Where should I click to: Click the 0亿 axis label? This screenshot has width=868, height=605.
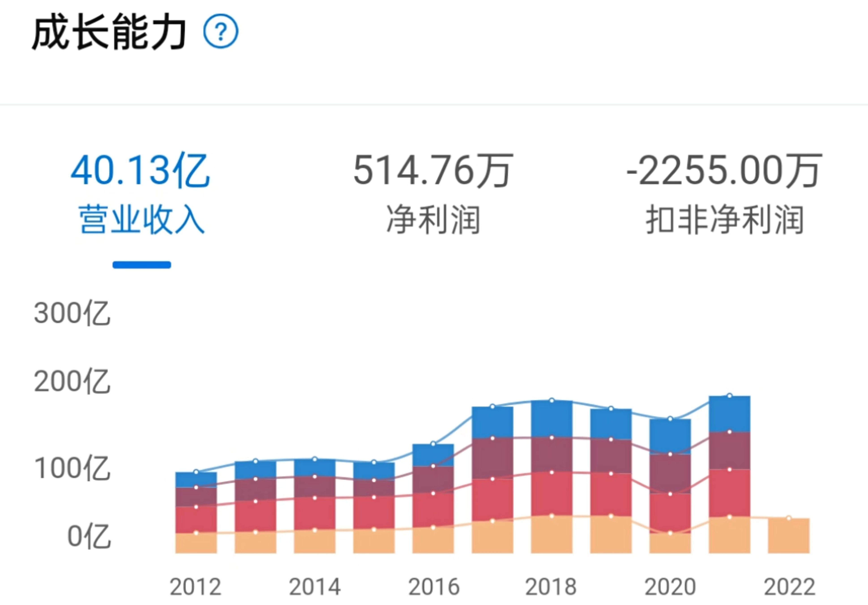click(89, 536)
